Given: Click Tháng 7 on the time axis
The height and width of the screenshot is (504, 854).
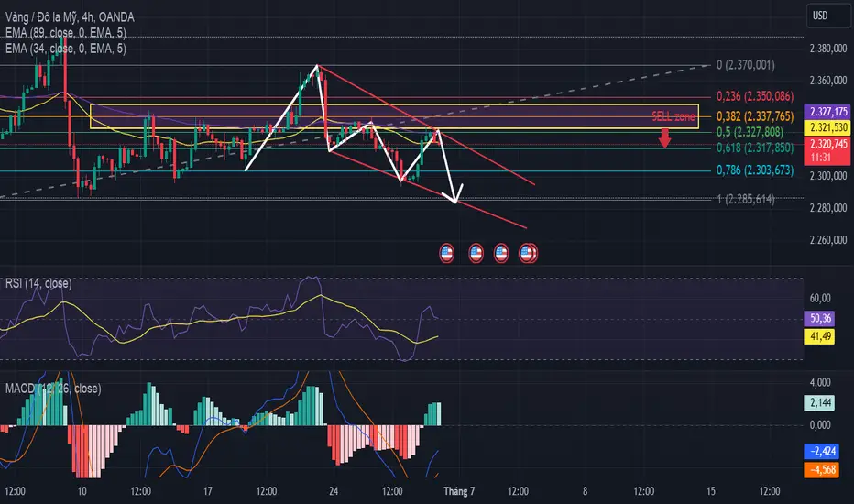Looking at the screenshot, I should click(459, 491).
